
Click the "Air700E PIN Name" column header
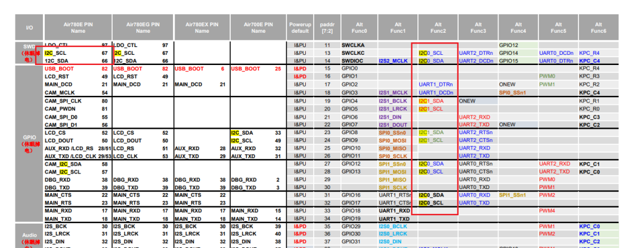pos(258,28)
